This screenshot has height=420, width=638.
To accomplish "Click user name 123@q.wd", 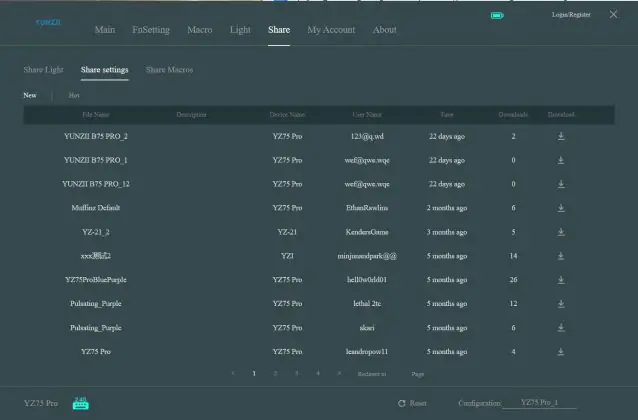I will [x=367, y=136].
